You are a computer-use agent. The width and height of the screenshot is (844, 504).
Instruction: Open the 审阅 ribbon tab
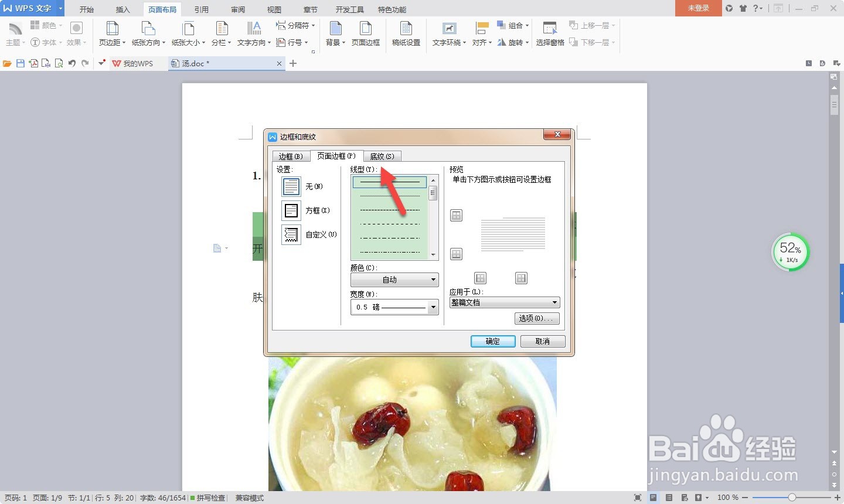click(x=238, y=9)
